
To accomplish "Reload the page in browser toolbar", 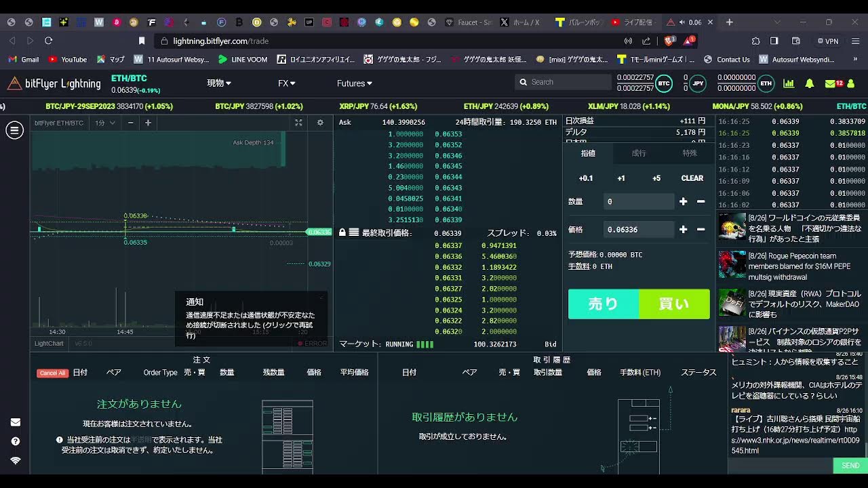I will (x=48, y=41).
